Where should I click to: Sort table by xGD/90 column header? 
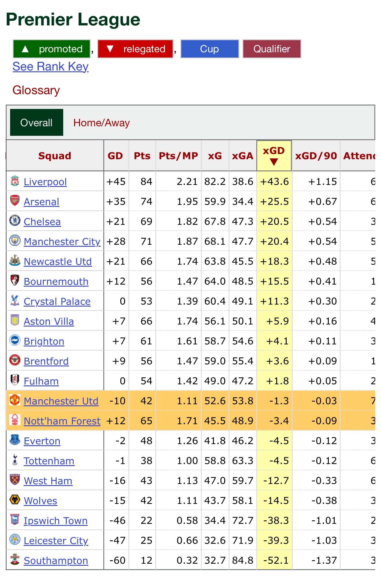(316, 156)
